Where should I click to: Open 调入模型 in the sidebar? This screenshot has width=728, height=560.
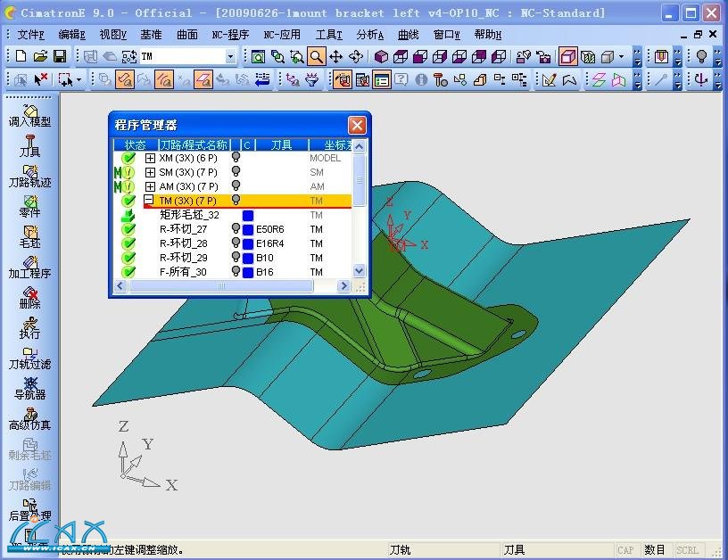tap(29, 116)
